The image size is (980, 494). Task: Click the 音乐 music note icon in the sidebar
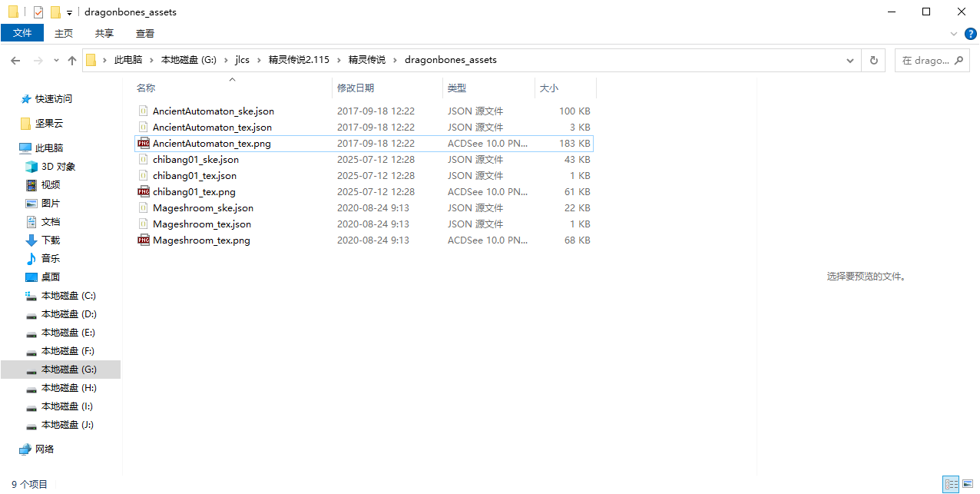[x=31, y=259]
